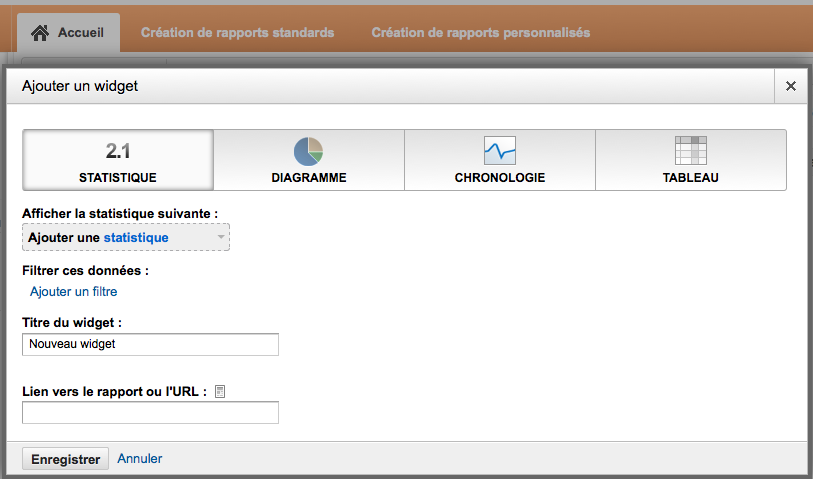Viewport: 813px width, 479px height.
Task: Open Création de rapports standards tab
Action: pos(237,33)
